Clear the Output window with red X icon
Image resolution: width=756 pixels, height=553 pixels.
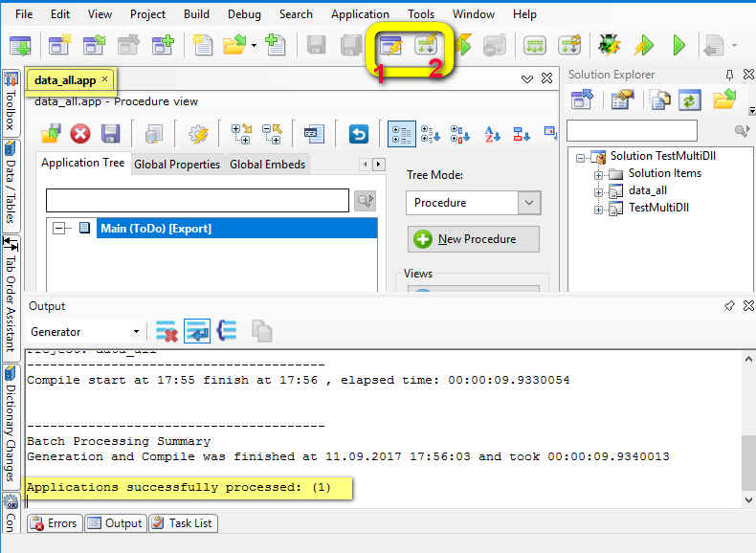point(167,332)
